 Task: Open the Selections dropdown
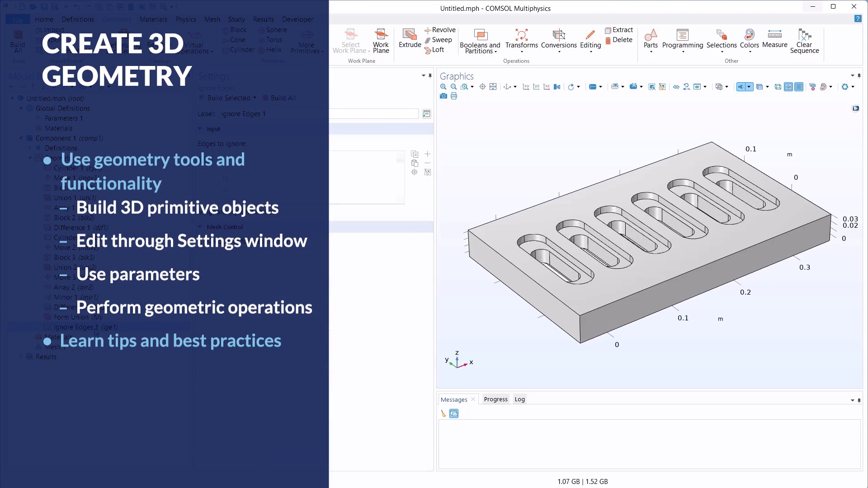[722, 41]
